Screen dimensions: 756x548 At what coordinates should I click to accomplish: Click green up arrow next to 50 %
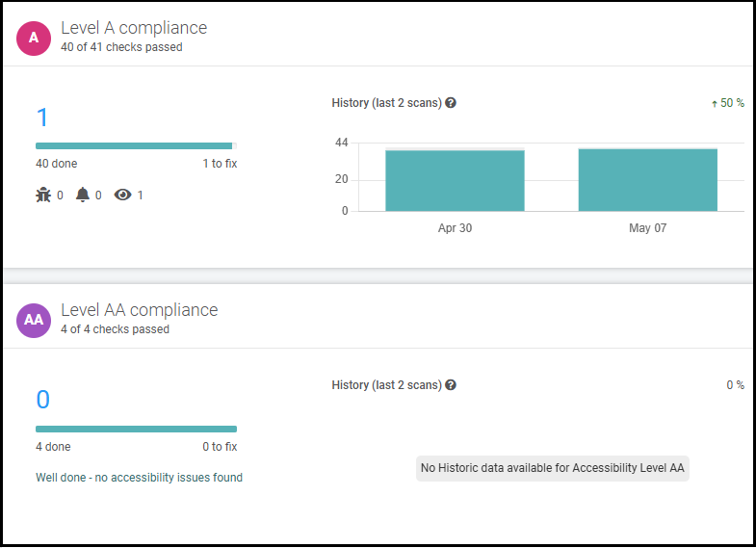click(x=714, y=104)
